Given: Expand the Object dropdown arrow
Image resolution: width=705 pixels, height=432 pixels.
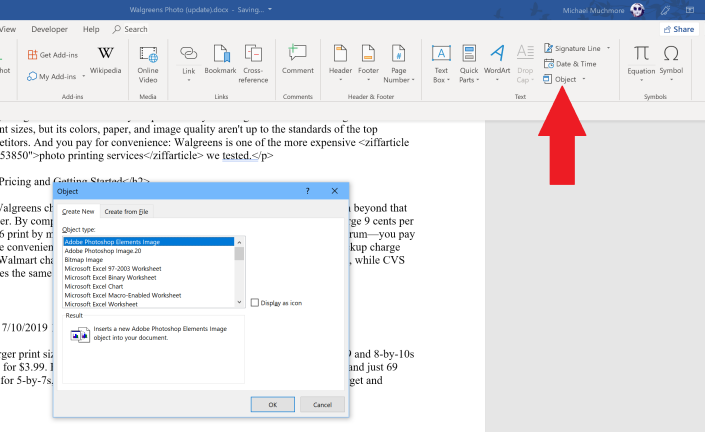Looking at the screenshot, I should (584, 79).
